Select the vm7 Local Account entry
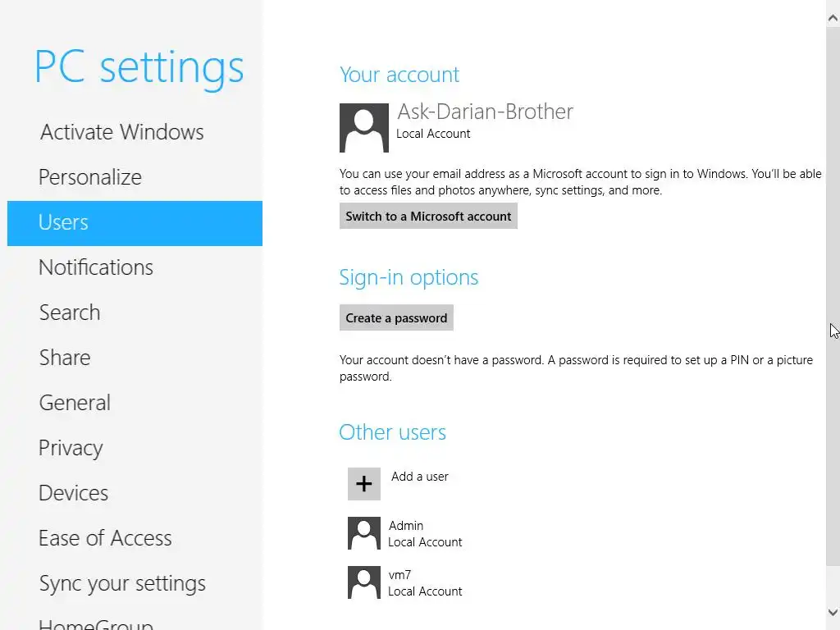 [405, 582]
